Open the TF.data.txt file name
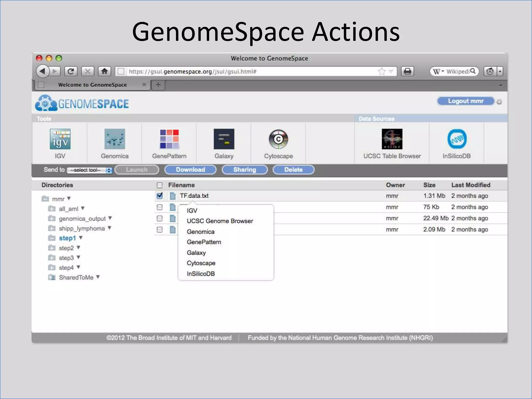 (x=194, y=196)
